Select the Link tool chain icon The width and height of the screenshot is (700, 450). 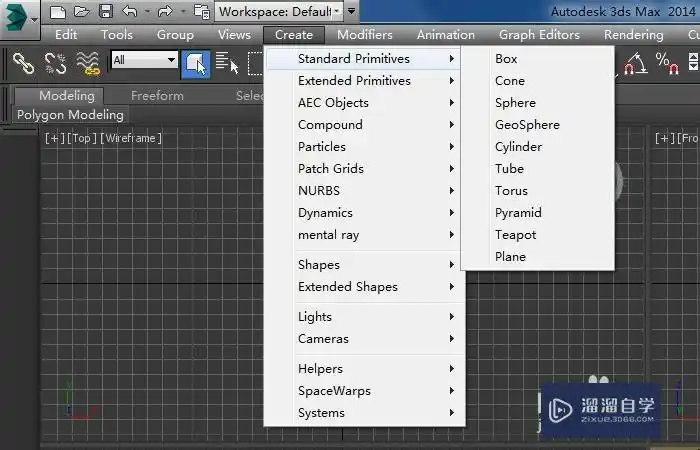(23, 63)
